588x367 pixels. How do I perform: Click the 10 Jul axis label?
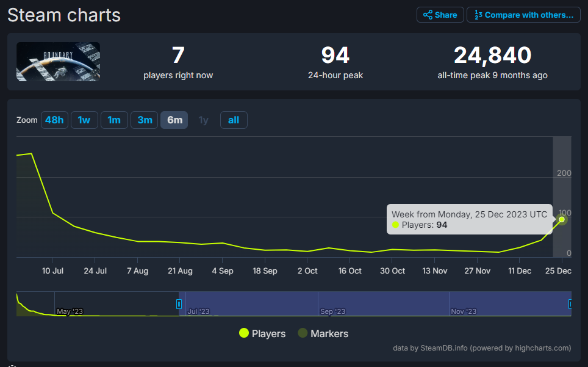(52, 271)
